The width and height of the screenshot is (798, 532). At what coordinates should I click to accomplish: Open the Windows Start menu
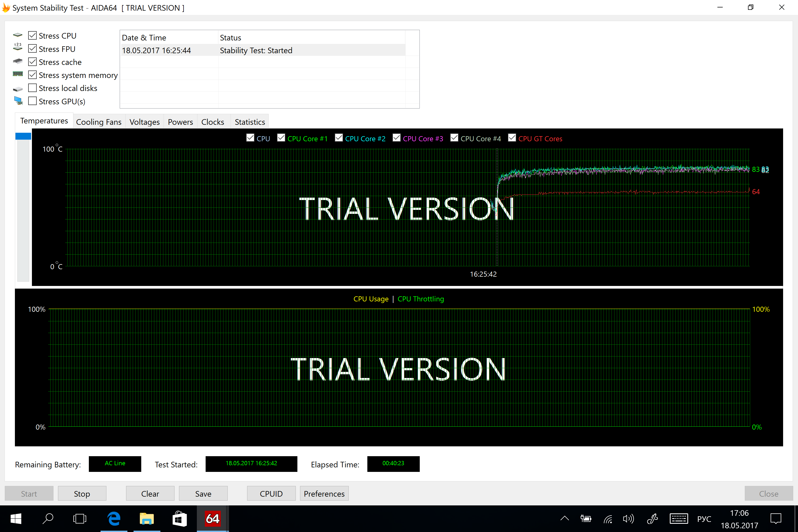click(x=16, y=519)
